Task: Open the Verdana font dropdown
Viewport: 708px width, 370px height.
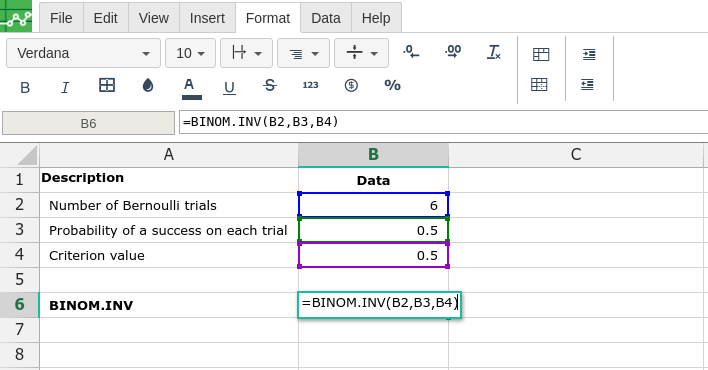Action: [84, 53]
